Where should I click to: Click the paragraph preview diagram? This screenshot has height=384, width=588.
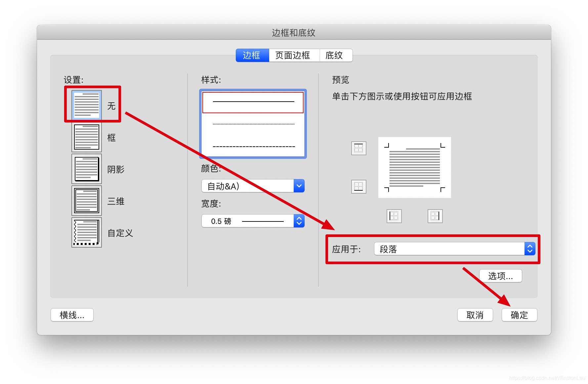pos(415,168)
